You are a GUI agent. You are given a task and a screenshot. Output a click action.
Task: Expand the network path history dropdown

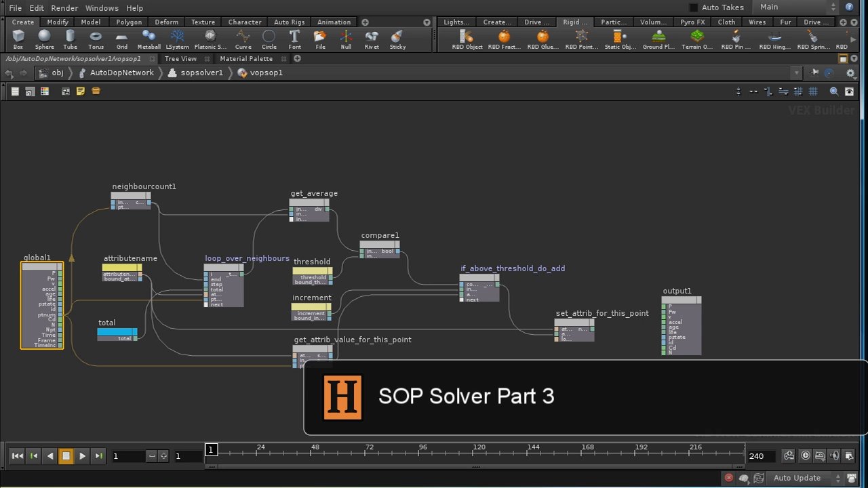(x=797, y=73)
